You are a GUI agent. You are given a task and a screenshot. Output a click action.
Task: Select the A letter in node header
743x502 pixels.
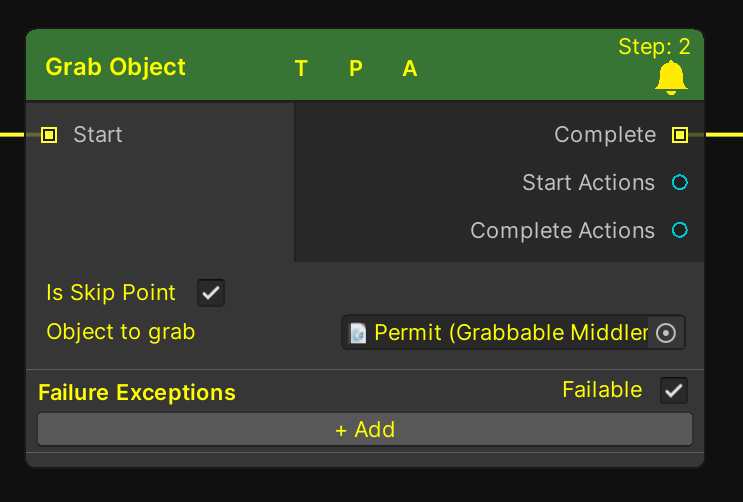tap(410, 69)
